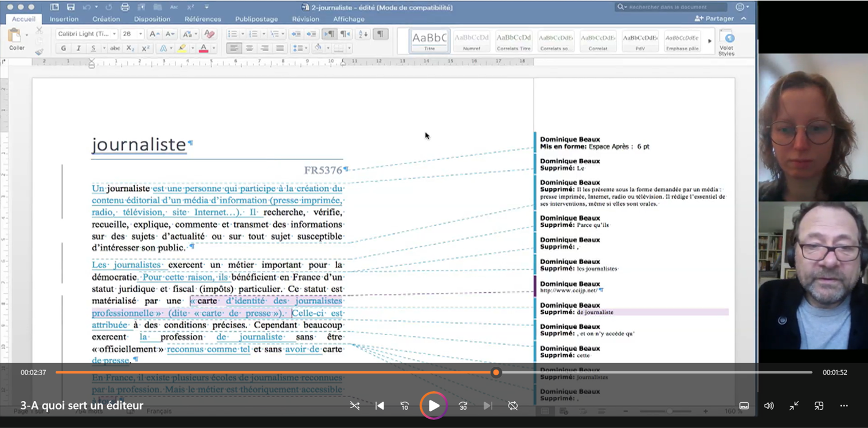Skip back 10 seconds in video
The image size is (868, 428).
pyautogui.click(x=405, y=406)
